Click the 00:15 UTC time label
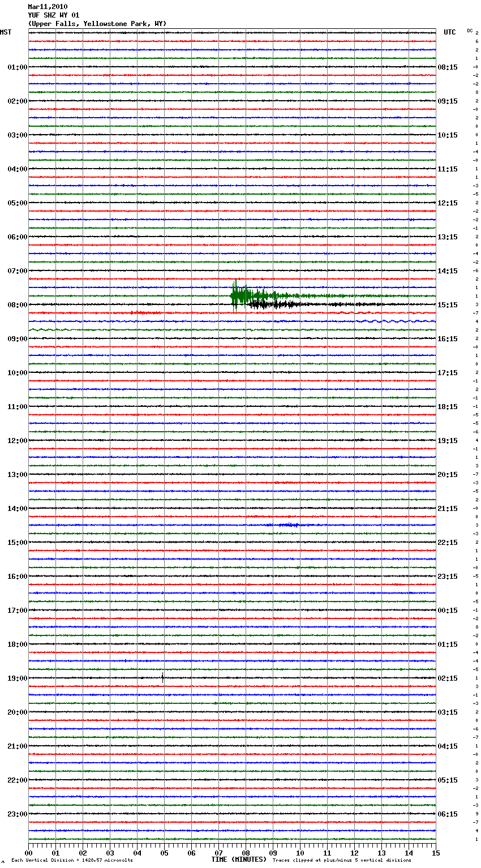 [448, 611]
